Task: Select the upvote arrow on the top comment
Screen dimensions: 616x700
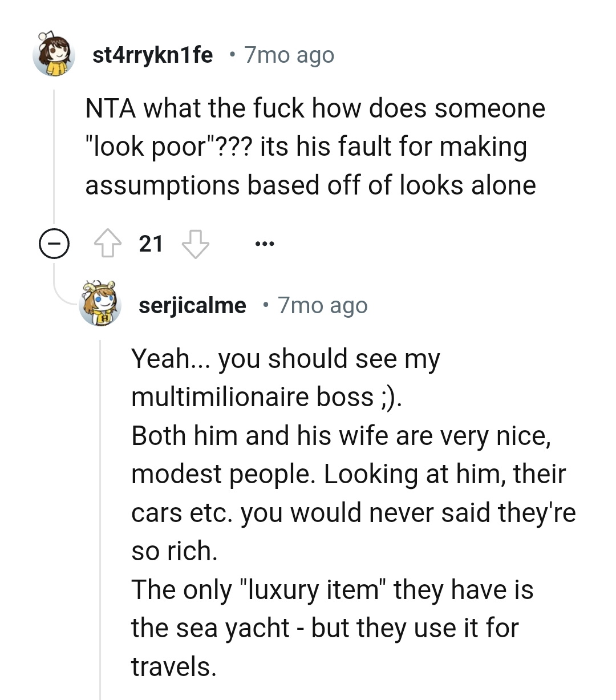Action: tap(110, 244)
